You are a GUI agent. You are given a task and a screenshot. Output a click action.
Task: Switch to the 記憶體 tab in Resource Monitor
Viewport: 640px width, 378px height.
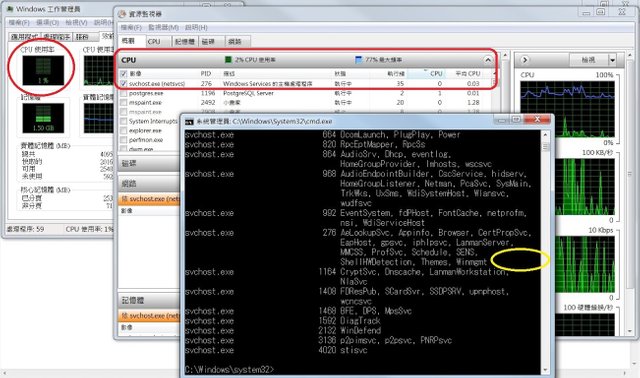tap(185, 42)
